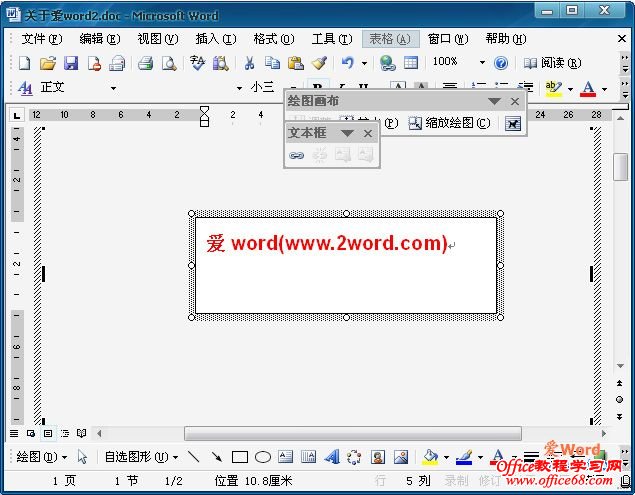Paste with the clipboard icon
This screenshot has width=635, height=495.
point(296,63)
